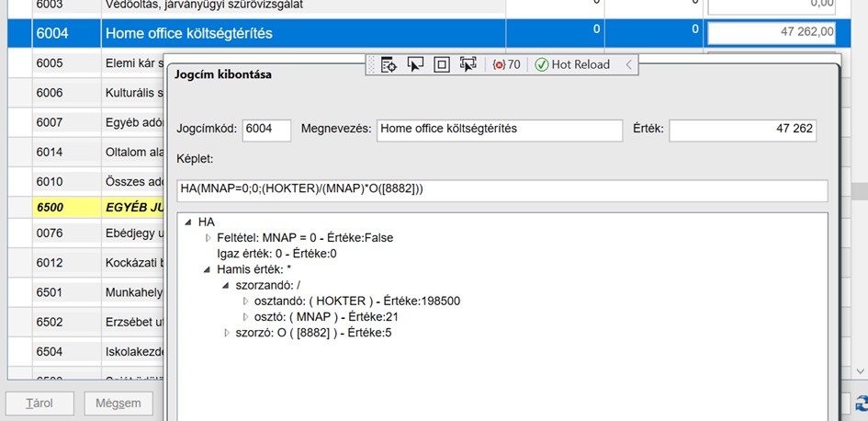Click the Mégsem button
The height and width of the screenshot is (421, 868).
(x=118, y=404)
